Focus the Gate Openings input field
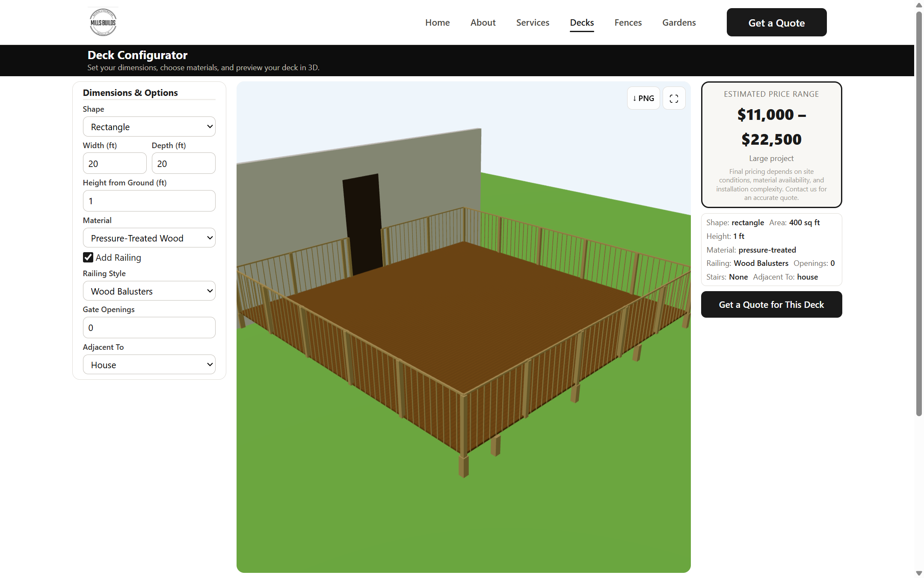The width and height of the screenshot is (924, 578). click(149, 328)
